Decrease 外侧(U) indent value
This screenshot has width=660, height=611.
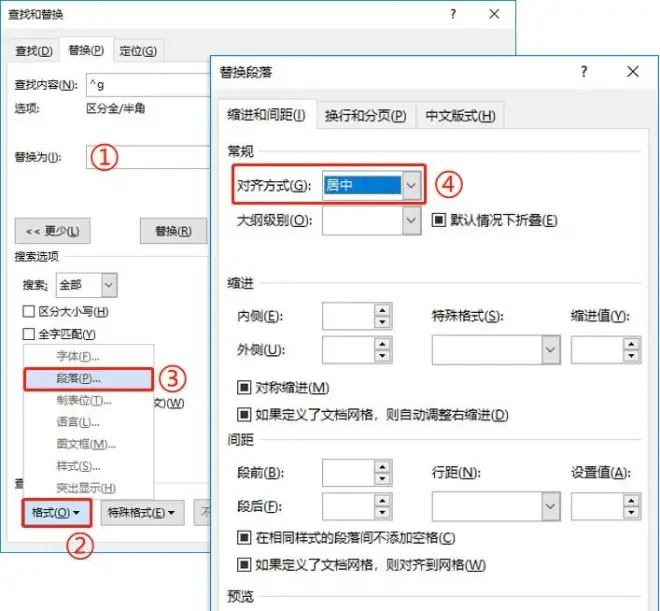tap(382, 356)
